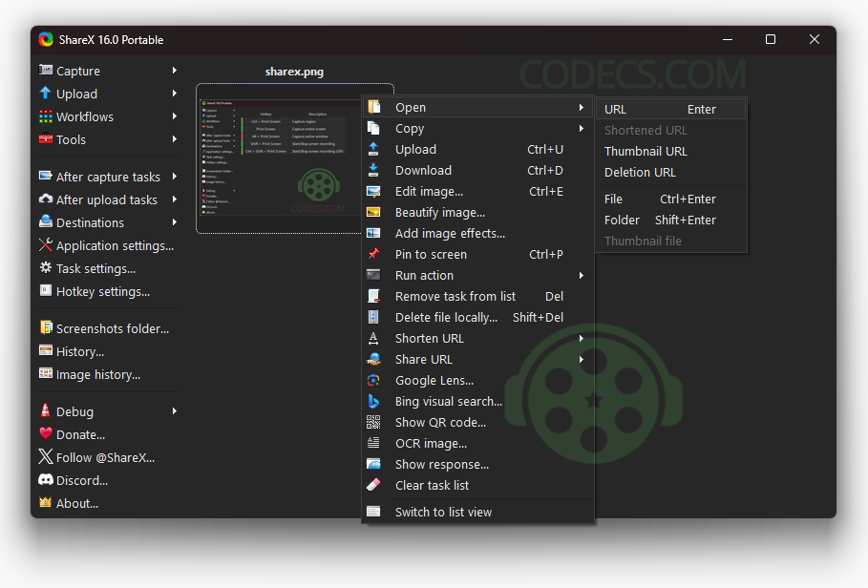Click the OCR image icon
The height and width of the screenshot is (588, 868).
pyautogui.click(x=373, y=443)
